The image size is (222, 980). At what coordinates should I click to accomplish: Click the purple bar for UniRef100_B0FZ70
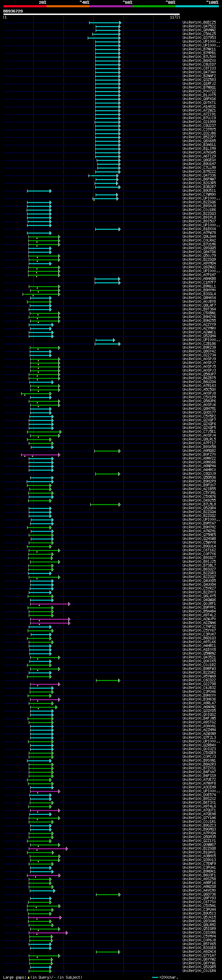pyautogui.click(x=41, y=455)
